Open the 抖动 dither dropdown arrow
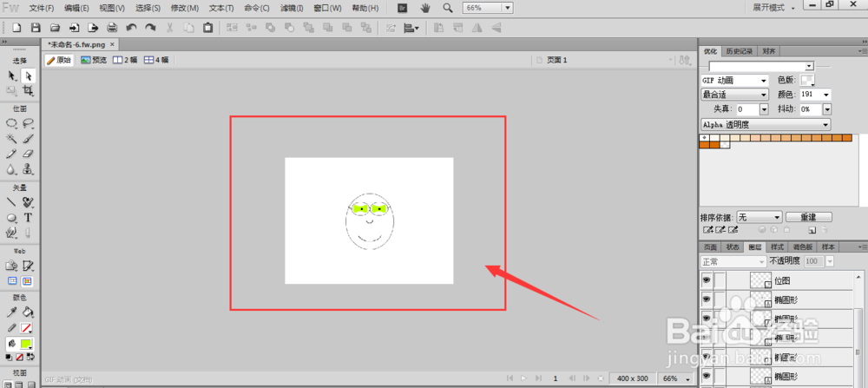 pyautogui.click(x=826, y=109)
